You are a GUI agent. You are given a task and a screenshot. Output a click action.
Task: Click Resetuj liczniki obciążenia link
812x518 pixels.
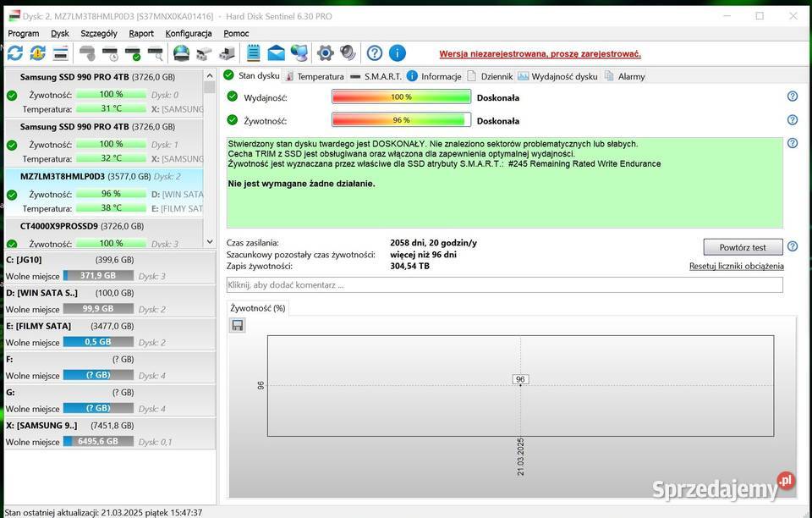[736, 266]
